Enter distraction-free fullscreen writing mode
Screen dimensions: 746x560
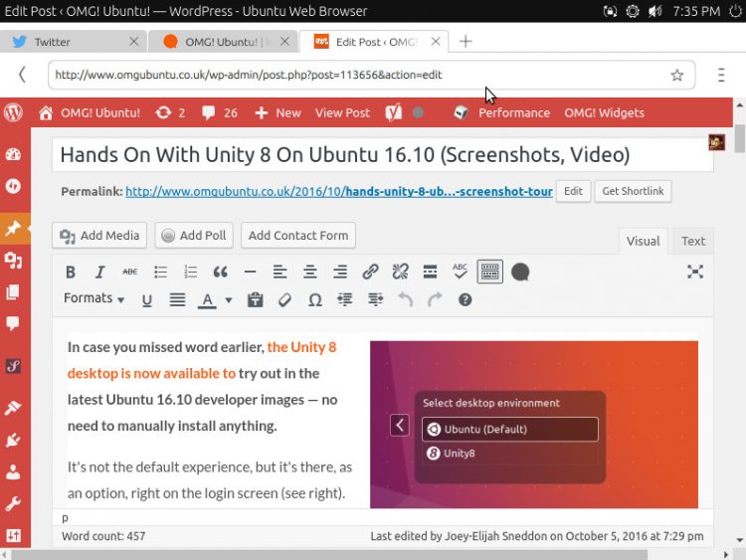[695, 272]
